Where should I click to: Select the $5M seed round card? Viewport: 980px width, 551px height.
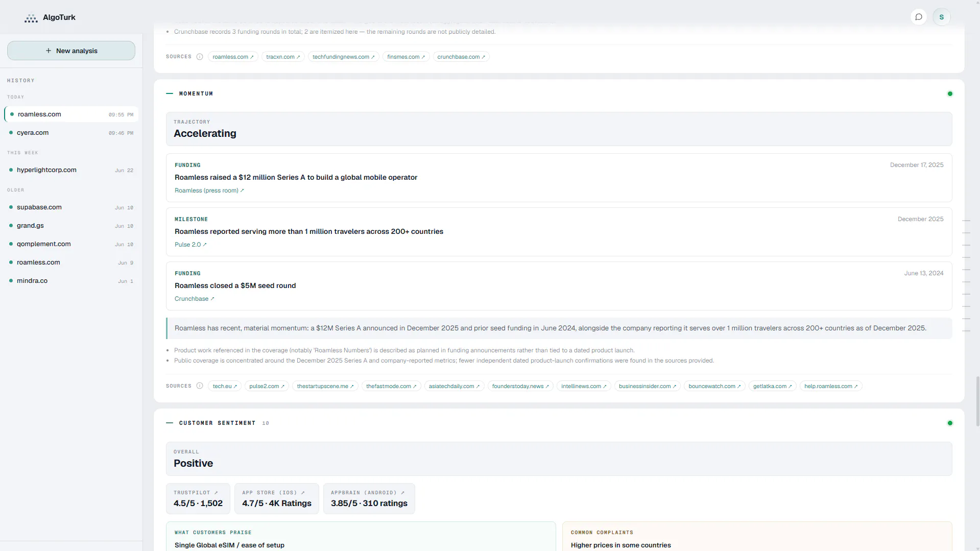[x=559, y=286]
